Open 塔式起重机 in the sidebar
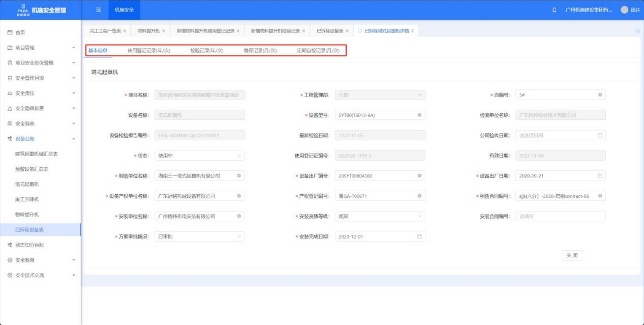Image resolution: width=644 pixels, height=325 pixels. [x=27, y=184]
